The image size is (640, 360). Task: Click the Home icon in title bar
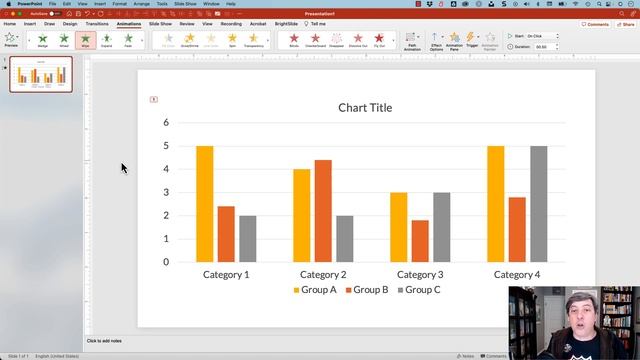tap(69, 13)
